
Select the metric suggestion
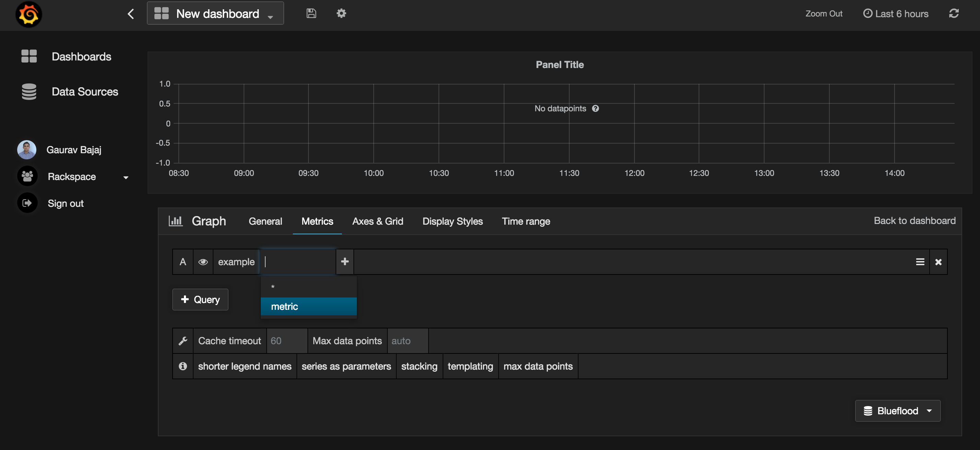tap(308, 306)
